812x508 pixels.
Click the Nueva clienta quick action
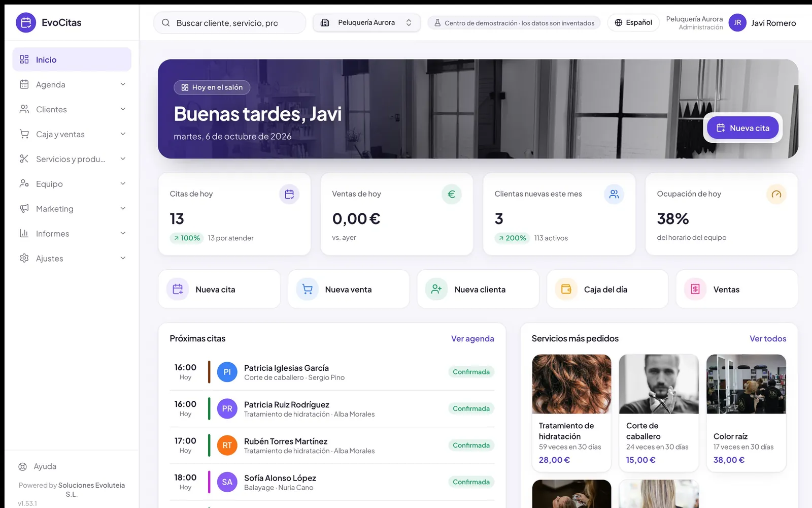pos(478,289)
